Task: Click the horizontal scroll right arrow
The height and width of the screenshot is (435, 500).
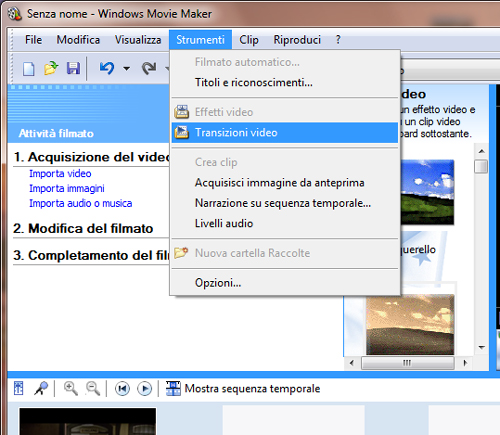Action: [465, 363]
